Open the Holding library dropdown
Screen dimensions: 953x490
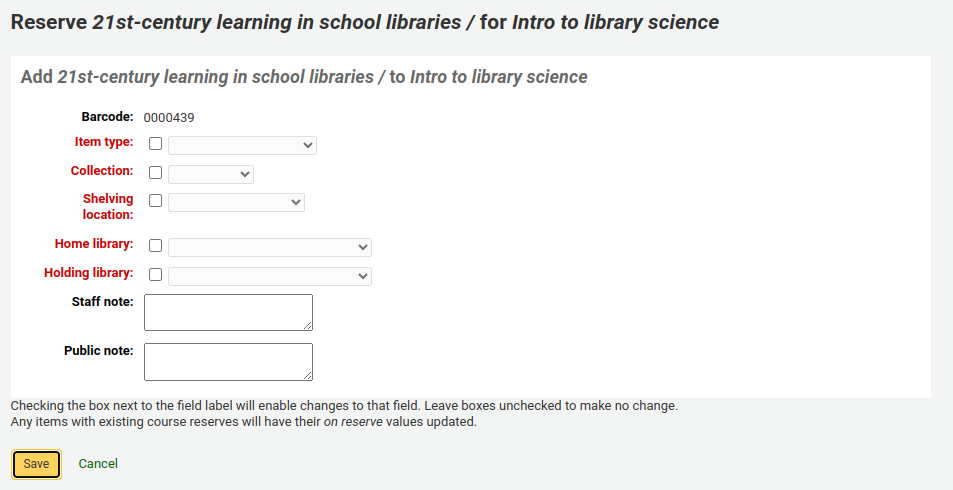[270, 276]
